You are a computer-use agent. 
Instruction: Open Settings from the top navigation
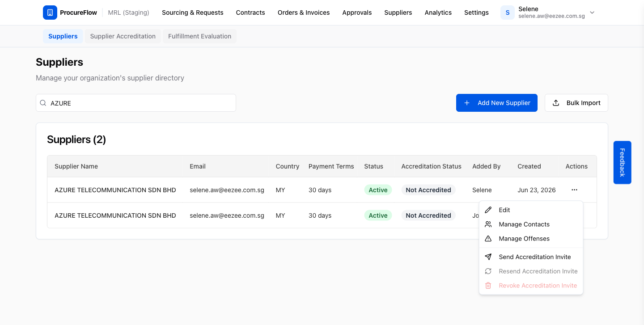click(x=476, y=13)
